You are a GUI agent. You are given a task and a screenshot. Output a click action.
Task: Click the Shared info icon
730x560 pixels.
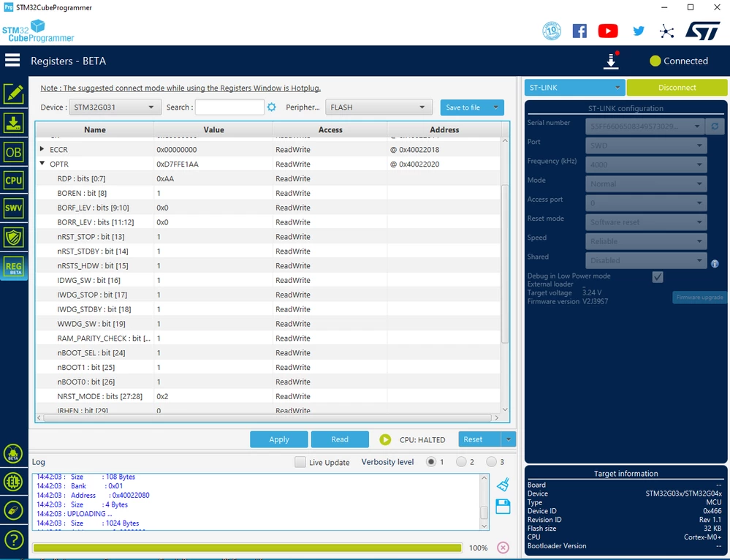pyautogui.click(x=715, y=264)
